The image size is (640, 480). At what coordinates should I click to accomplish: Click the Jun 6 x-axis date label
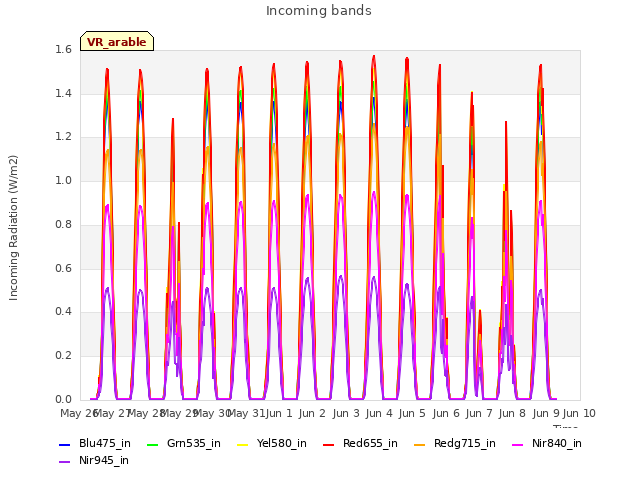click(x=446, y=413)
